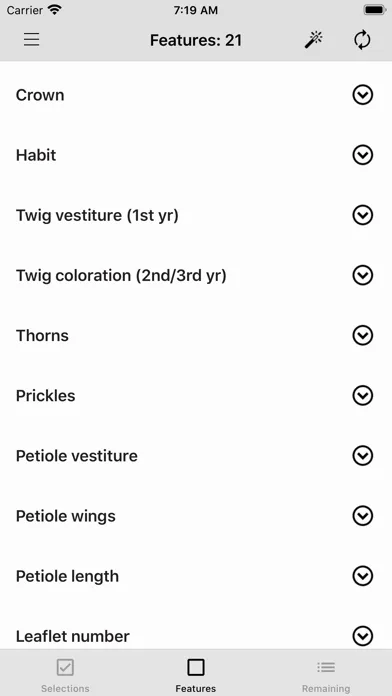392x696 pixels.
Task: Expand the Prickles chevron
Action: [x=363, y=395]
